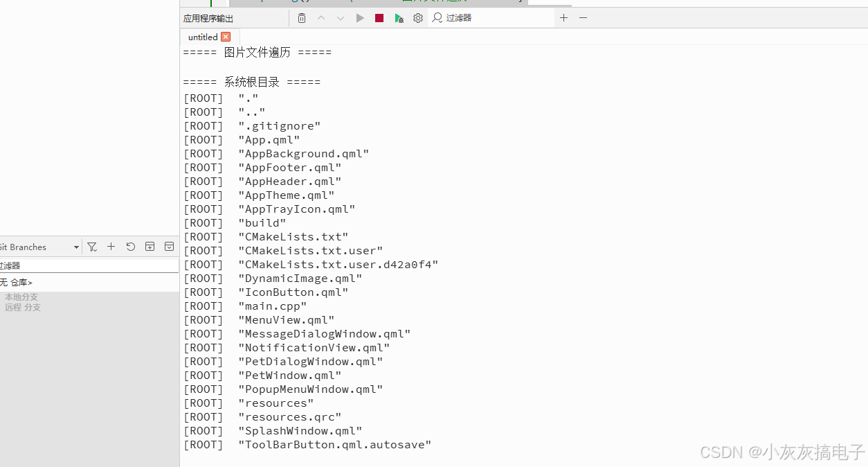Select the 远程分支 remote branches entry

21,307
